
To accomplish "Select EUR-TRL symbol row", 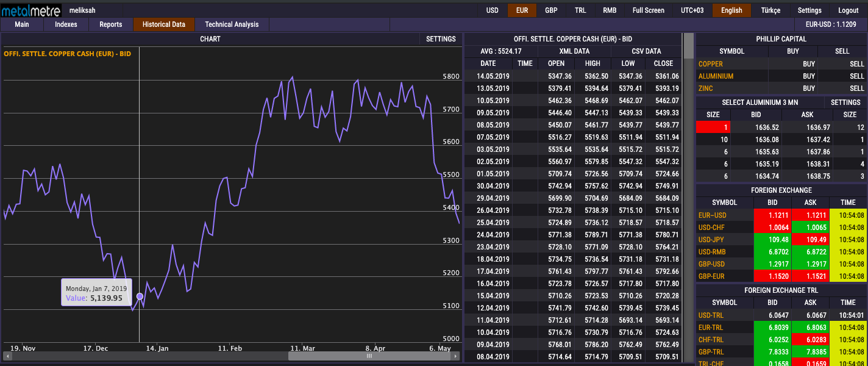I will [x=711, y=328].
